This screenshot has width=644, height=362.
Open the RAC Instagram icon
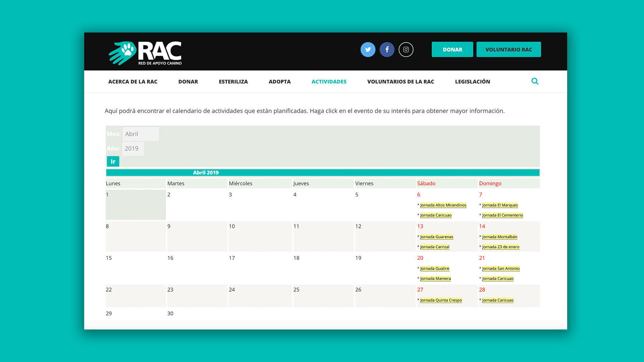[x=406, y=50]
